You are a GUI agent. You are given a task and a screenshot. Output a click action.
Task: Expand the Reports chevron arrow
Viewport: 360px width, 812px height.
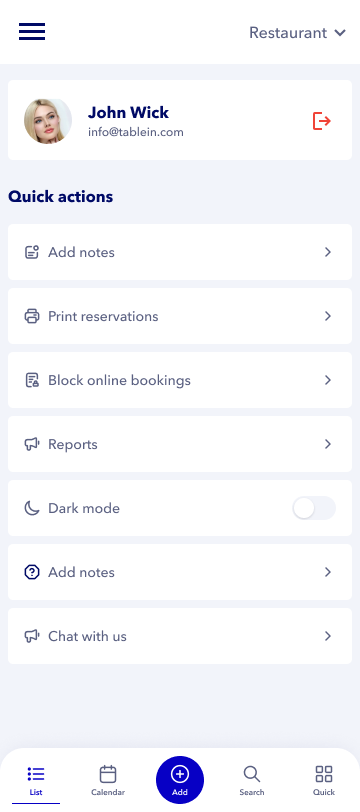pyautogui.click(x=328, y=444)
